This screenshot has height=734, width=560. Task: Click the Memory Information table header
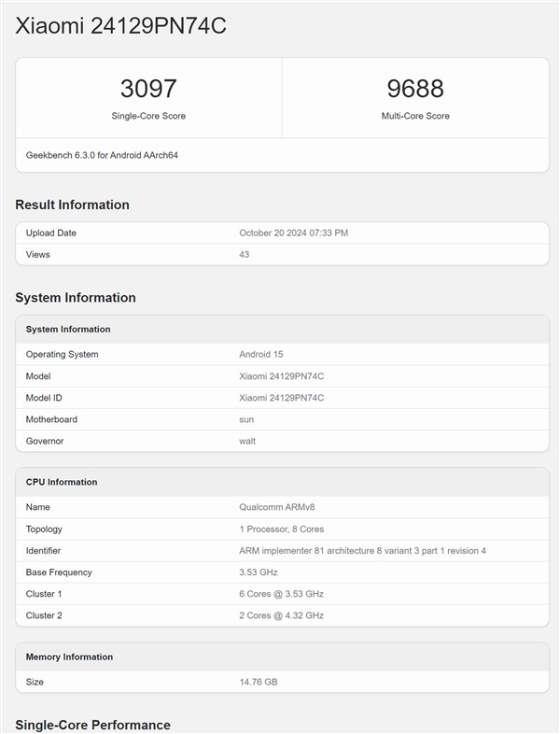point(69,656)
